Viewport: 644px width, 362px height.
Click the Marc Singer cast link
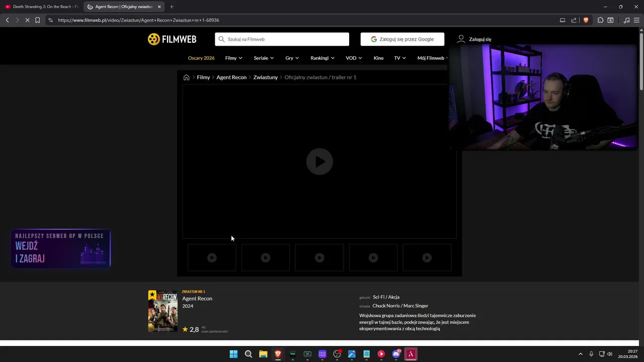416,306
